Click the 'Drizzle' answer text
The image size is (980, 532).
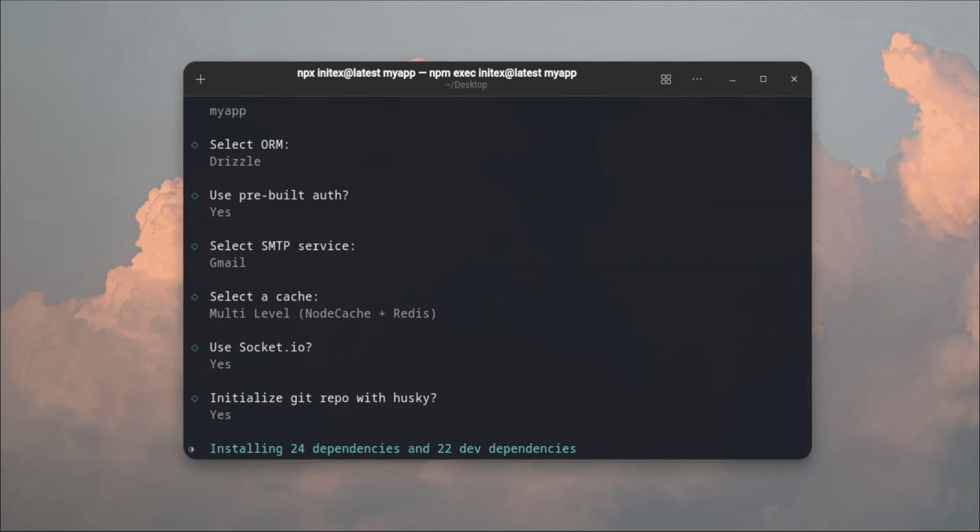pos(235,161)
